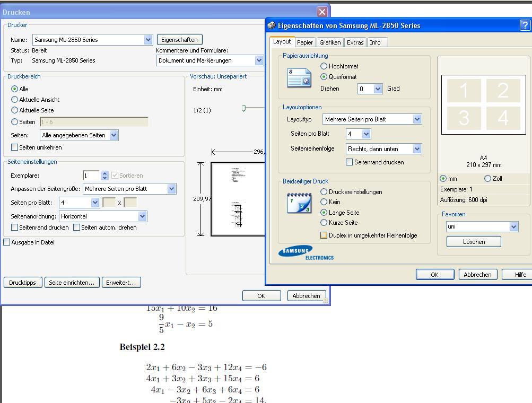Select Aktuelle Seite radio button
This screenshot has width=532, height=403.
point(14,110)
